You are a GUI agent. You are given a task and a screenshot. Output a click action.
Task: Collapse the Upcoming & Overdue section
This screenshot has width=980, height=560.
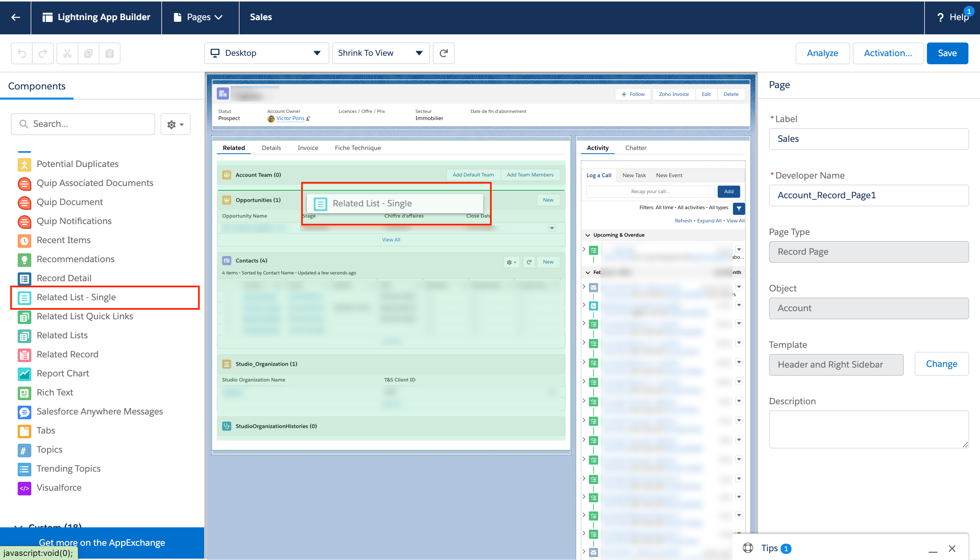[x=588, y=235]
